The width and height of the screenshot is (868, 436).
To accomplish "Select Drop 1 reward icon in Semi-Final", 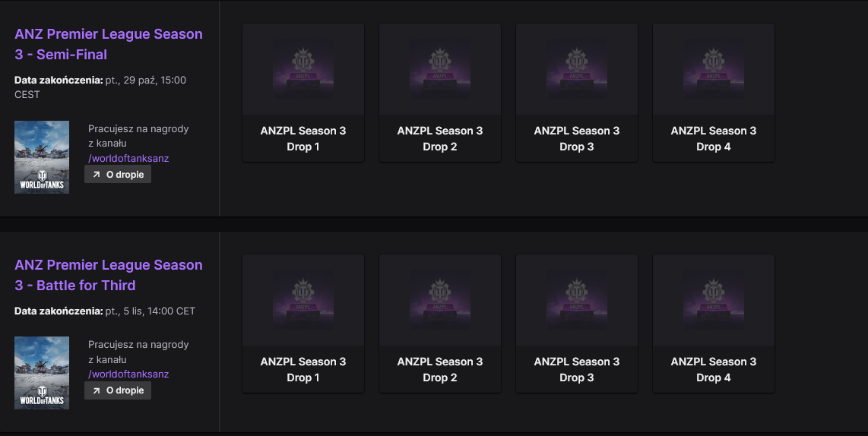I will [303, 69].
